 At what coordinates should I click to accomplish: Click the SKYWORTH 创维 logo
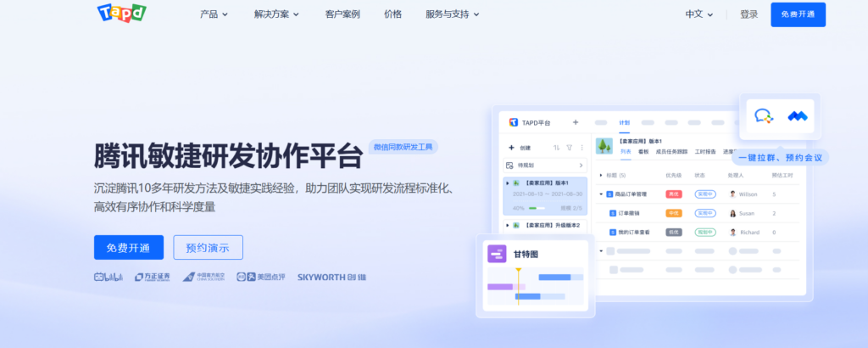point(331,277)
